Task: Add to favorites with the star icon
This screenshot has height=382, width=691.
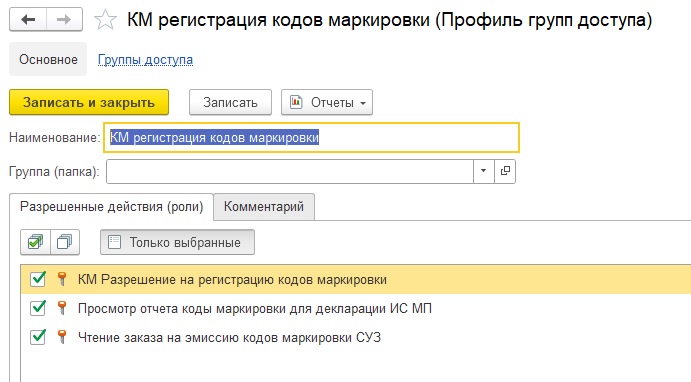Action: 105,20
